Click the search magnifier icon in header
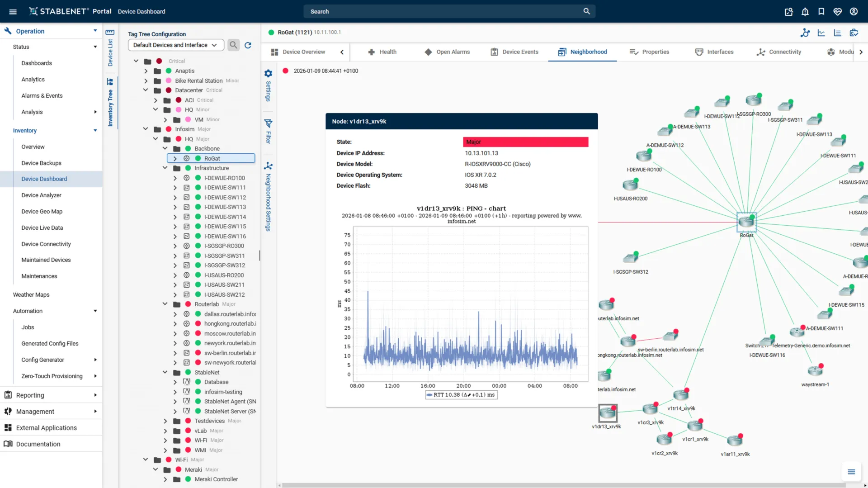Image resolution: width=868 pixels, height=488 pixels. [x=586, y=11]
